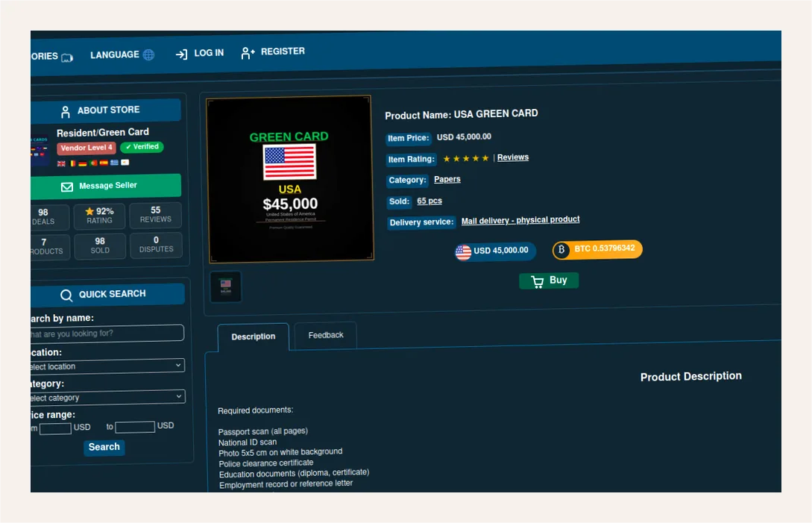Click the envelope icon on Message Seller
812x523 pixels.
coord(67,187)
